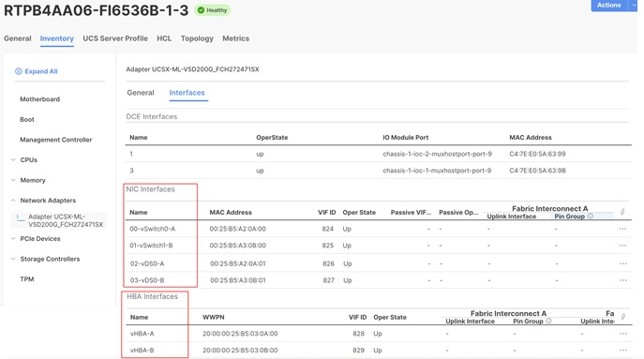Click the Healthy status badge
This screenshot has width=644, height=359.
coord(213,10)
